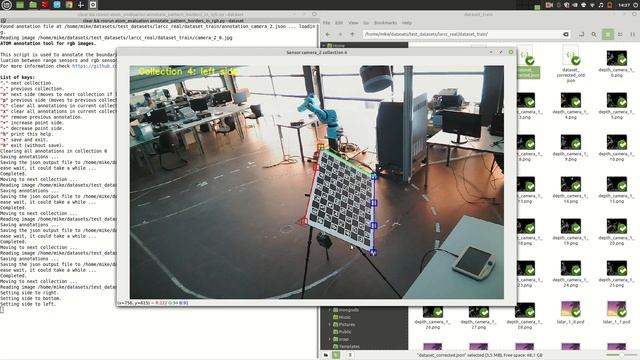Open Public folder in sidebar tree
This screenshot has width=640, height=360.
[x=342, y=332]
